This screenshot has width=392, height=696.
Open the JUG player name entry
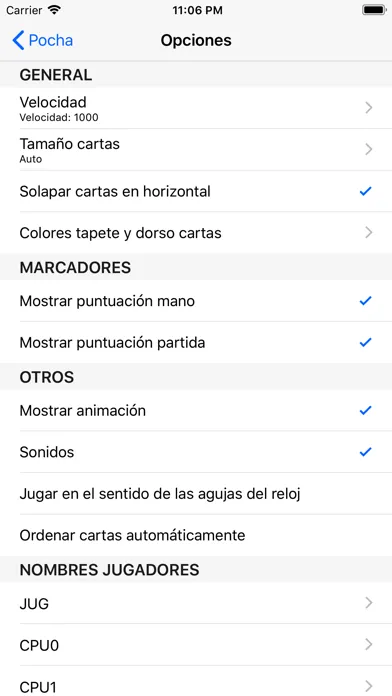196,603
